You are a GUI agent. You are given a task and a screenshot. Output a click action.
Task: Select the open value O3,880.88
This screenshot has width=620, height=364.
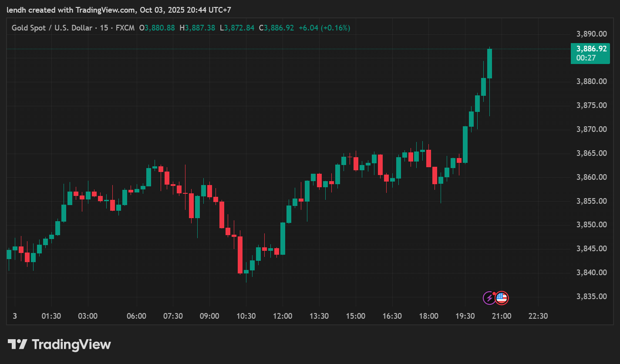(x=157, y=28)
